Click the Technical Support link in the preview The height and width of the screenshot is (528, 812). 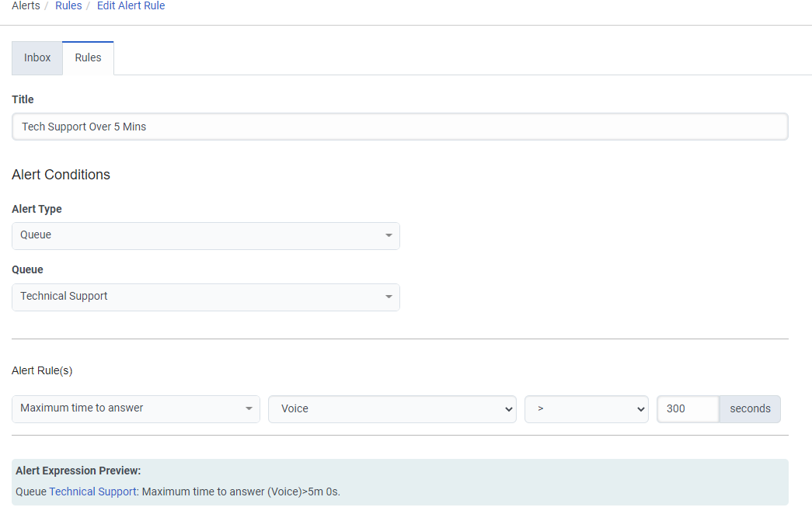(92, 491)
